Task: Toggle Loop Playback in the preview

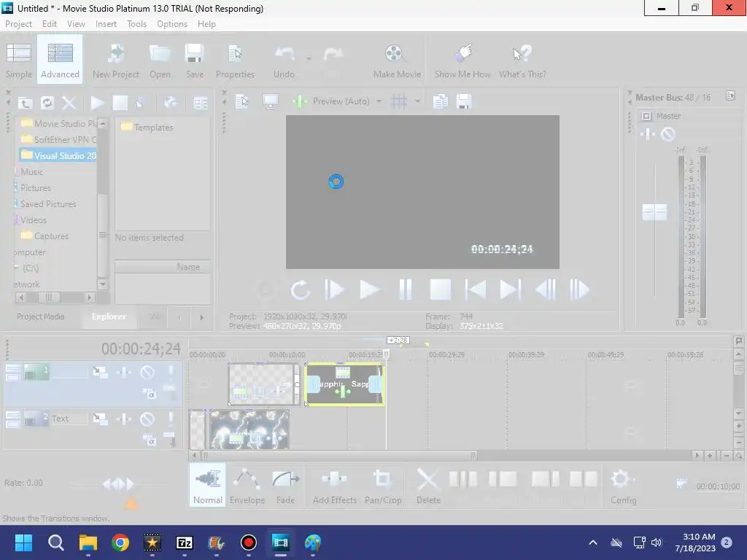Action: click(x=300, y=289)
